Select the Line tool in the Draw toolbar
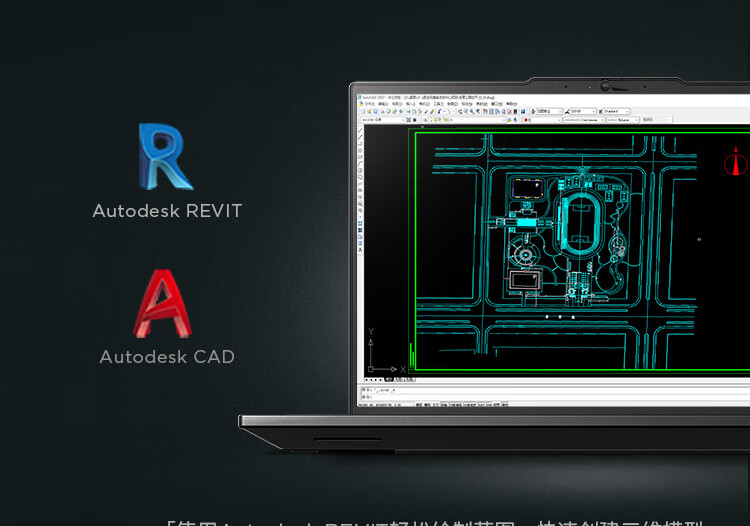The width and height of the screenshot is (750, 526). [361, 131]
